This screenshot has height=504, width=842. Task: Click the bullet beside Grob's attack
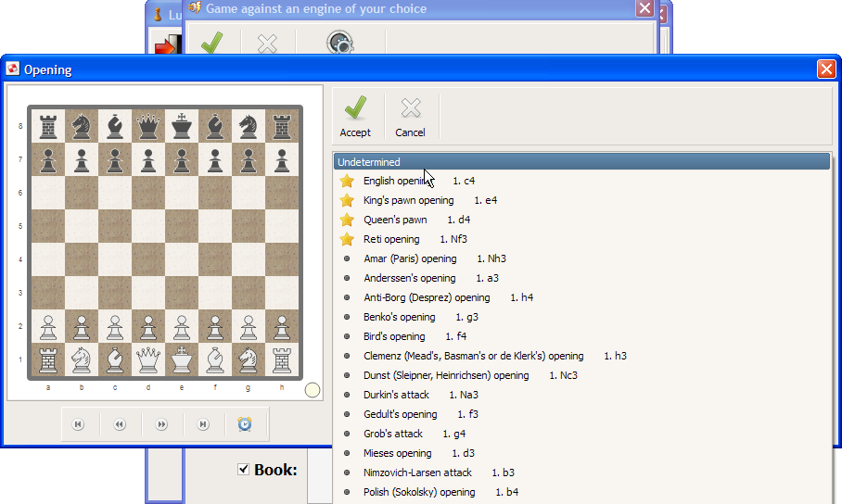point(347,434)
